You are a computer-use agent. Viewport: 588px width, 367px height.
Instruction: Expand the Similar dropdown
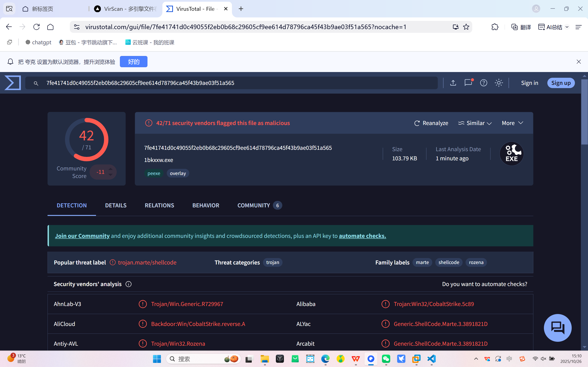pos(475,123)
